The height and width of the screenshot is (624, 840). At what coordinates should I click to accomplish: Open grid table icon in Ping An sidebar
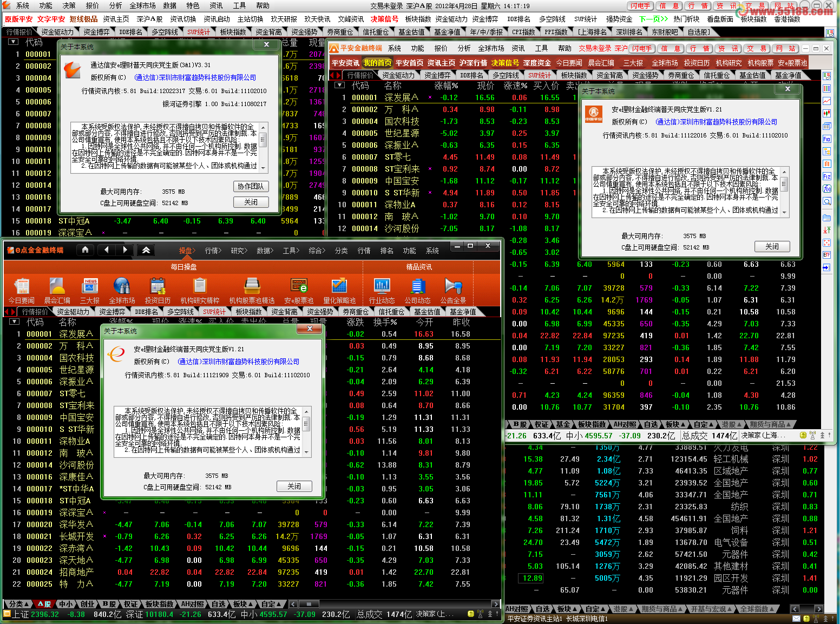point(826,88)
